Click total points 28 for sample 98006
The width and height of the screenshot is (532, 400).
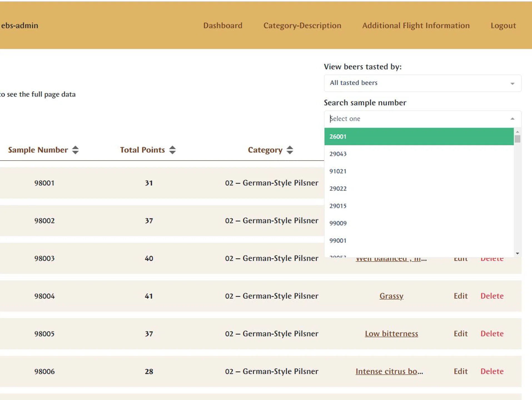149,371
